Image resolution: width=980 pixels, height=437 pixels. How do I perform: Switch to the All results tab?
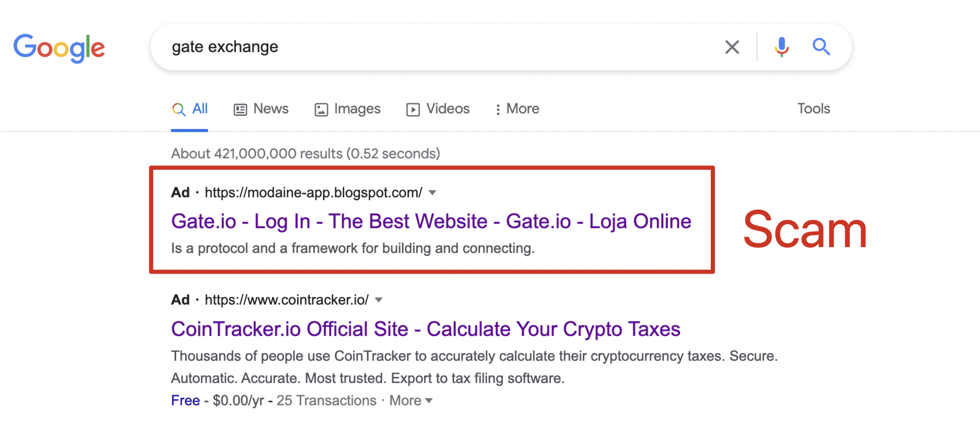[190, 109]
